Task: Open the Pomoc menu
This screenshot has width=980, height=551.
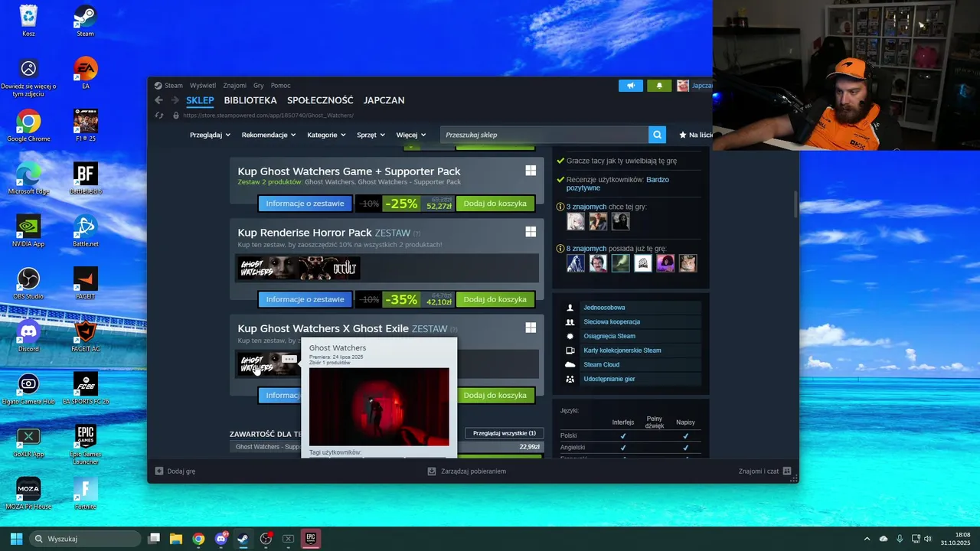Action: coord(281,86)
